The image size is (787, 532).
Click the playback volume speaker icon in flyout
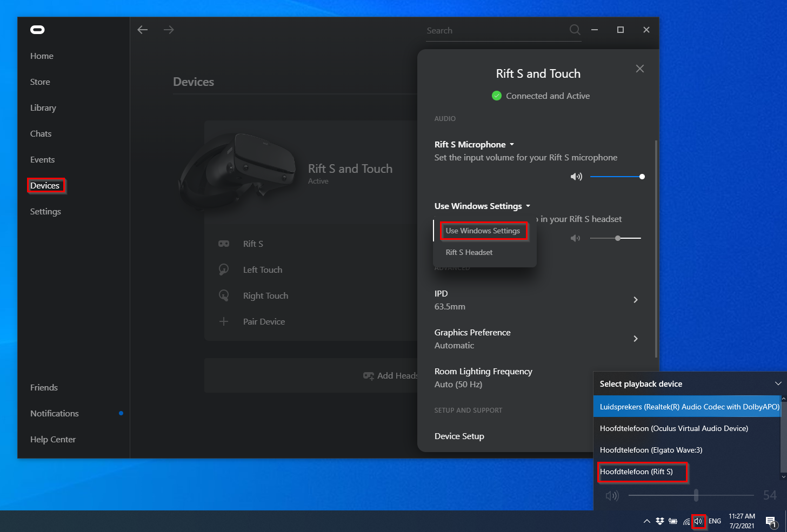tap(612, 495)
